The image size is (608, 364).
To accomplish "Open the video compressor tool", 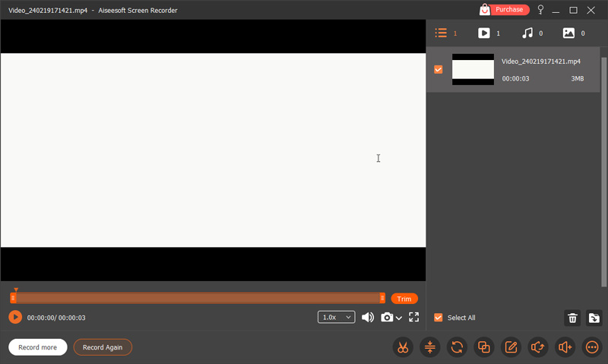I will coord(429,347).
